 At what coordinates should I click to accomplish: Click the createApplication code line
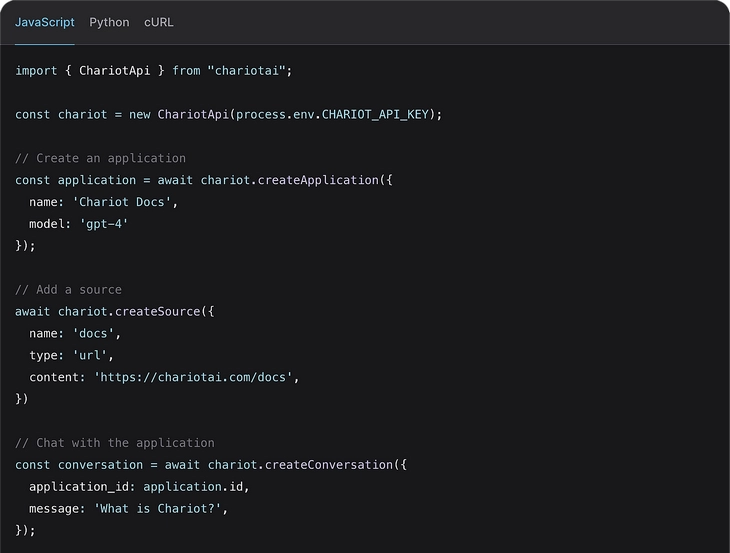tap(204, 180)
